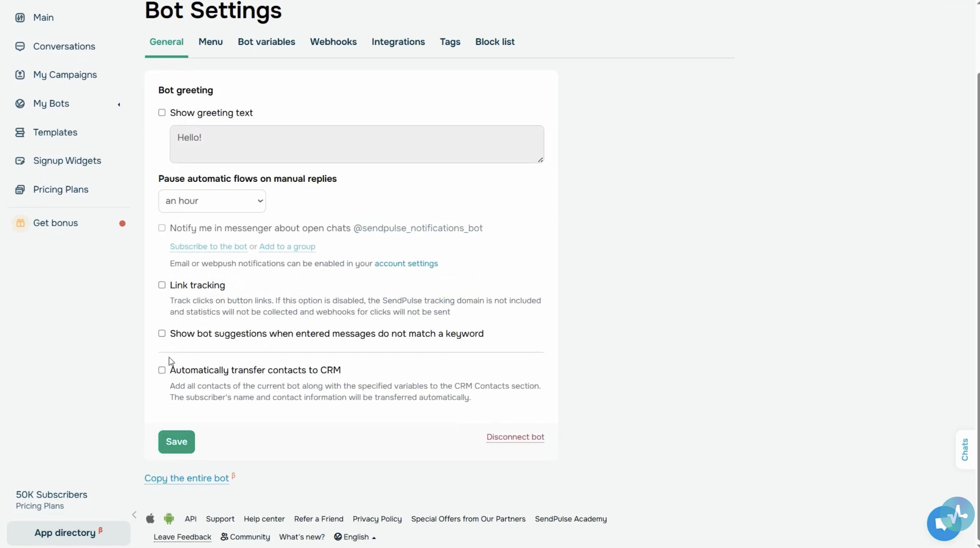Open the Block list tab
Viewport: 980px width, 548px height.
click(x=495, y=42)
